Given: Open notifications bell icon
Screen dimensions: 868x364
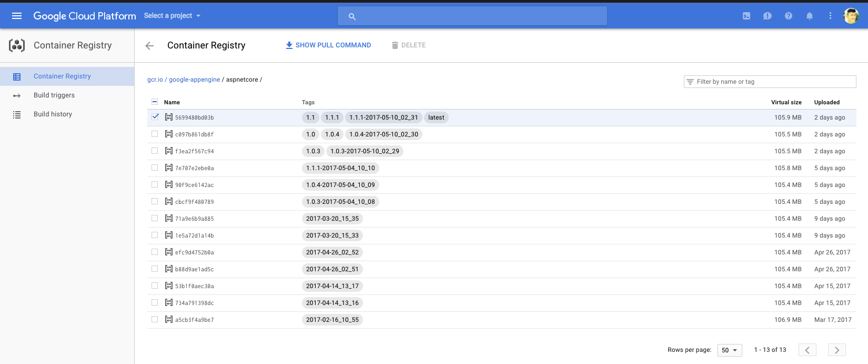Looking at the screenshot, I should pyautogui.click(x=810, y=16).
